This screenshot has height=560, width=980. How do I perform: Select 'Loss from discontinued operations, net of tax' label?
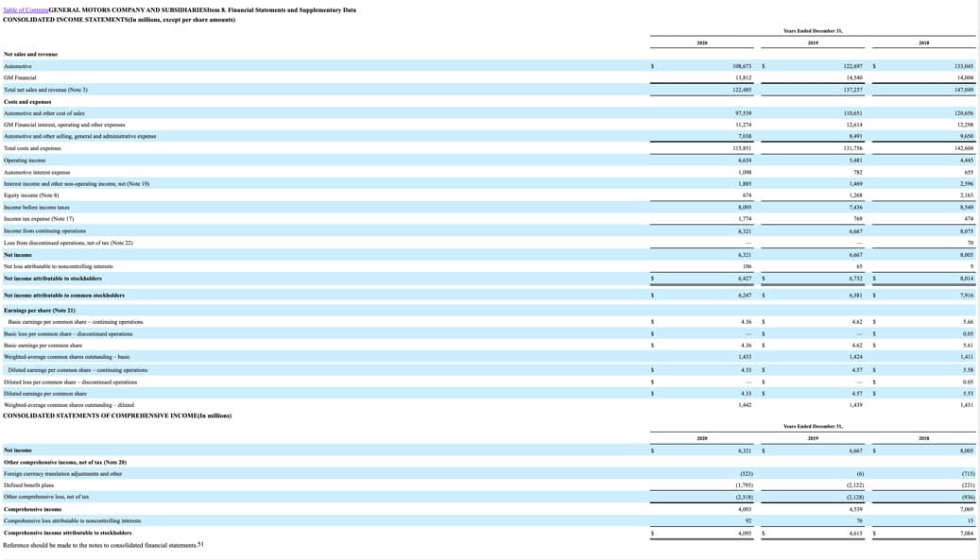(x=69, y=243)
